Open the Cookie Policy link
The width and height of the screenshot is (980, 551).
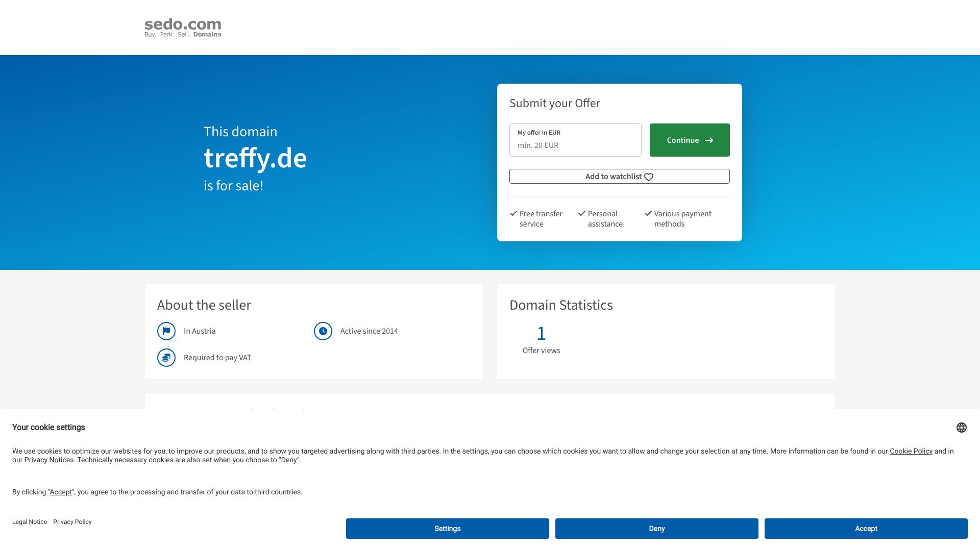(x=911, y=451)
